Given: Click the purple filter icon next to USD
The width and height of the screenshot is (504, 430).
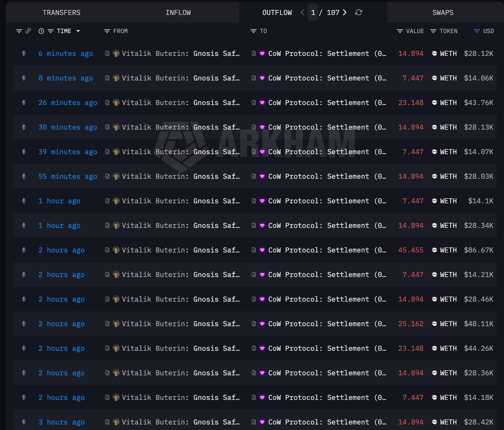Looking at the screenshot, I should (x=477, y=31).
